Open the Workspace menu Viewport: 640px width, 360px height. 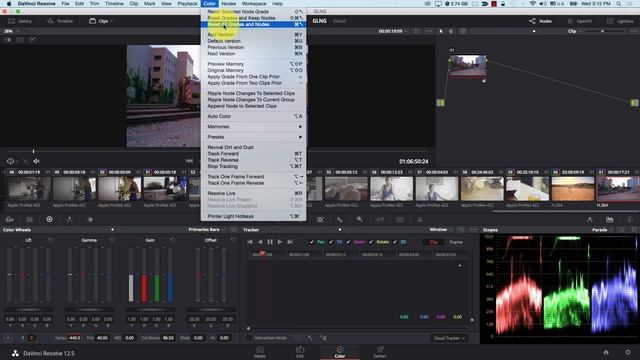254,4
